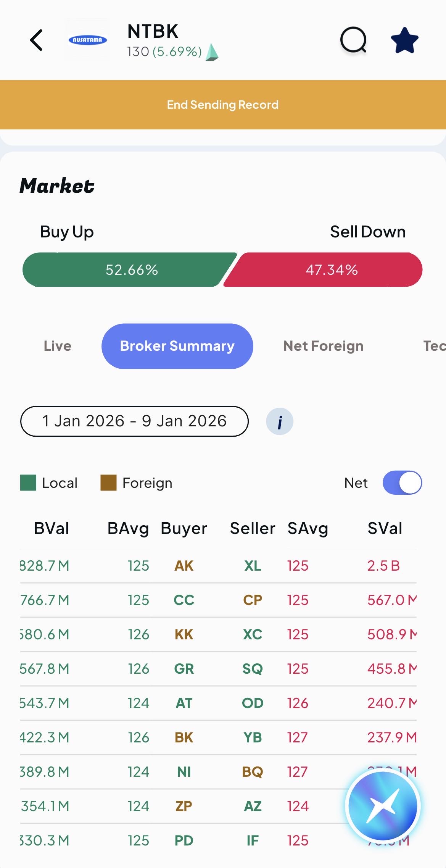Toggle the favorite star icon
Viewport: 446px width, 868px height.
404,40
